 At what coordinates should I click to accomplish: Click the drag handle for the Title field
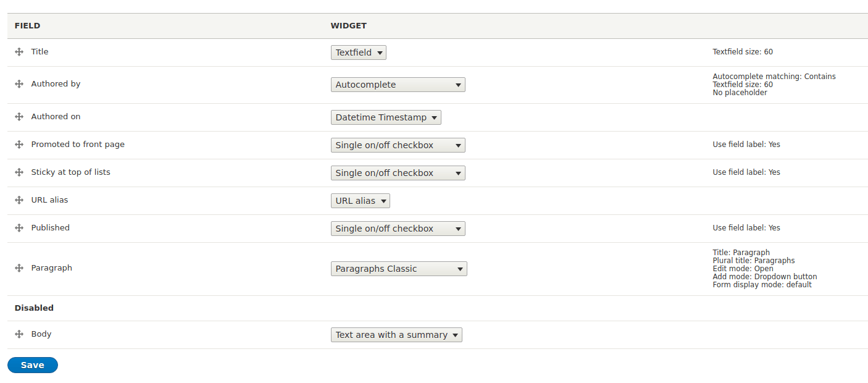tap(19, 52)
